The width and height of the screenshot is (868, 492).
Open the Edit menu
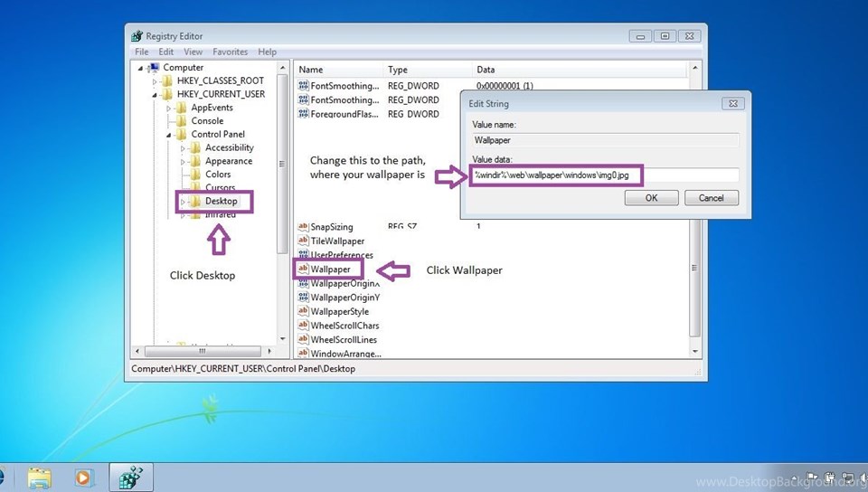coord(166,52)
